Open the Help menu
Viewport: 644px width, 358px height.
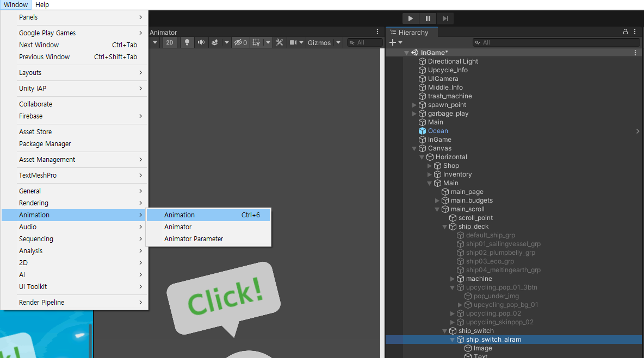tap(42, 5)
